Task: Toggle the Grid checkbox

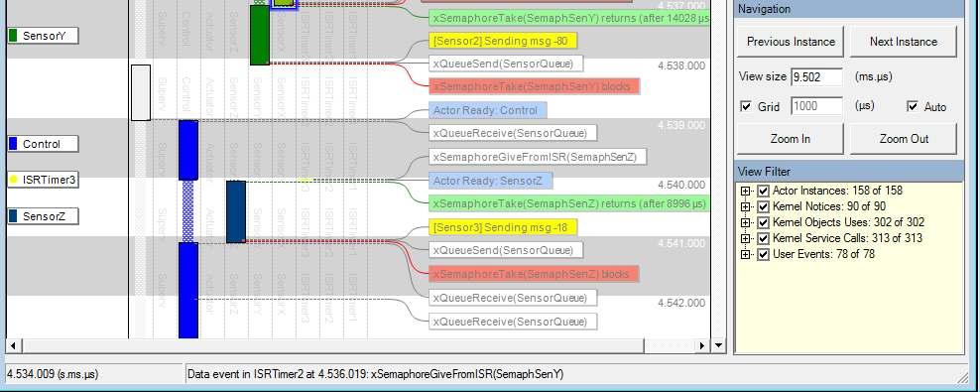Action: click(746, 106)
